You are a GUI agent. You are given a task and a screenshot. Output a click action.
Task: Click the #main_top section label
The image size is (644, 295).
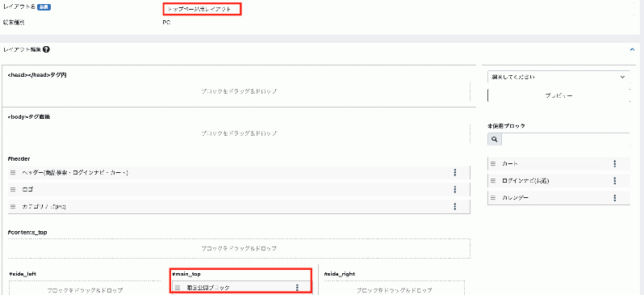(186, 274)
